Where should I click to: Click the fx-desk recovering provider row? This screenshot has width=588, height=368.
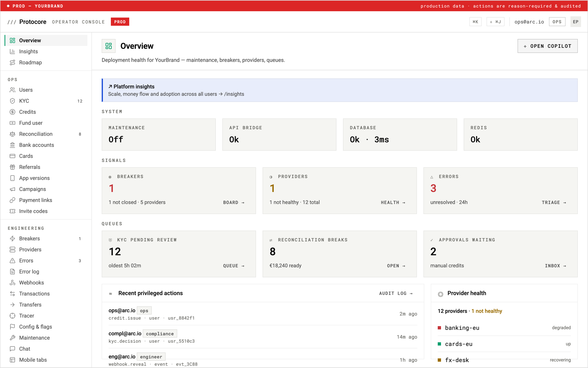point(504,360)
